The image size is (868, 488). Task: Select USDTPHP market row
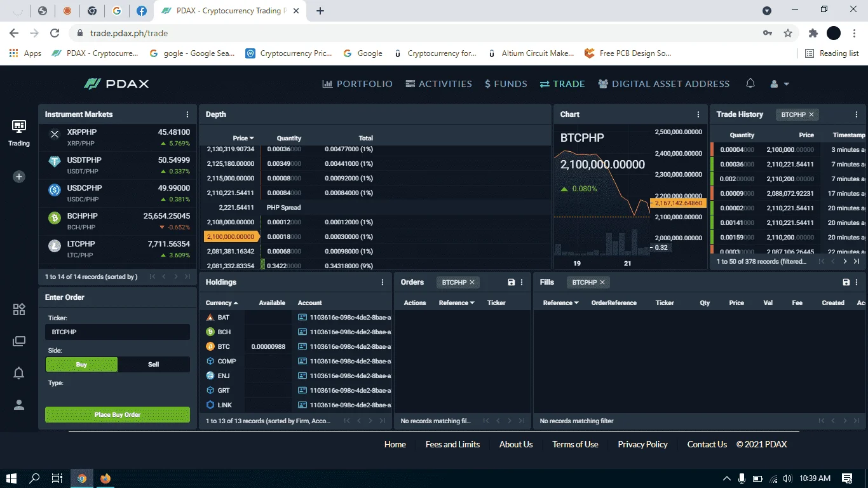118,165
